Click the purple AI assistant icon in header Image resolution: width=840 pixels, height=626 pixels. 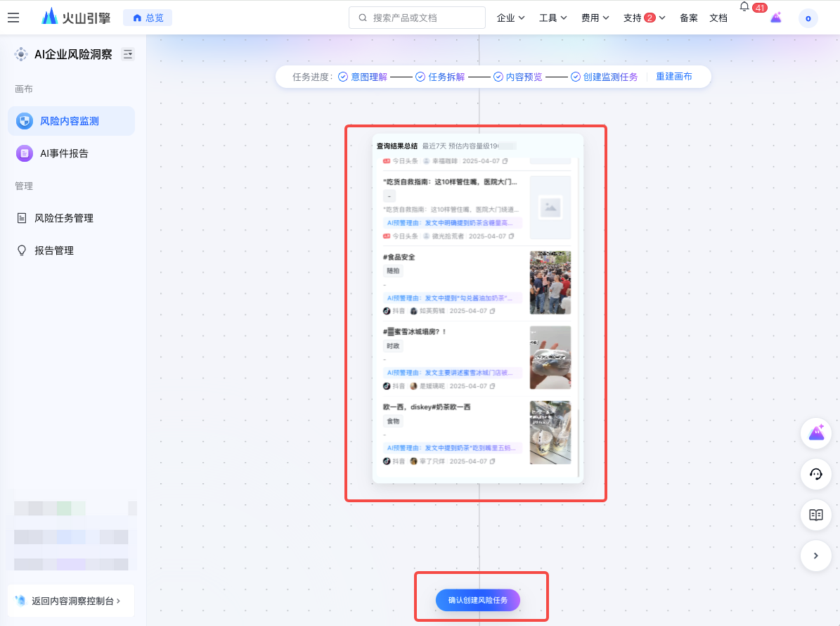776,18
